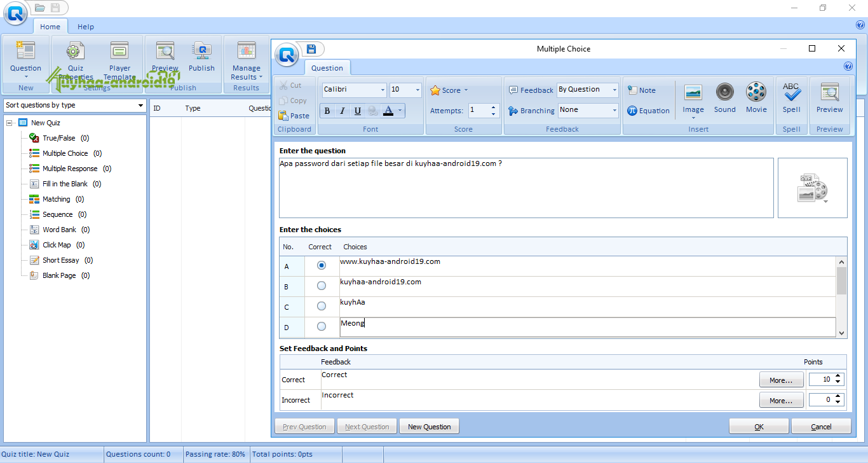Open the font name dropdown showing Calibri
This screenshot has height=463, width=868.
pos(383,90)
